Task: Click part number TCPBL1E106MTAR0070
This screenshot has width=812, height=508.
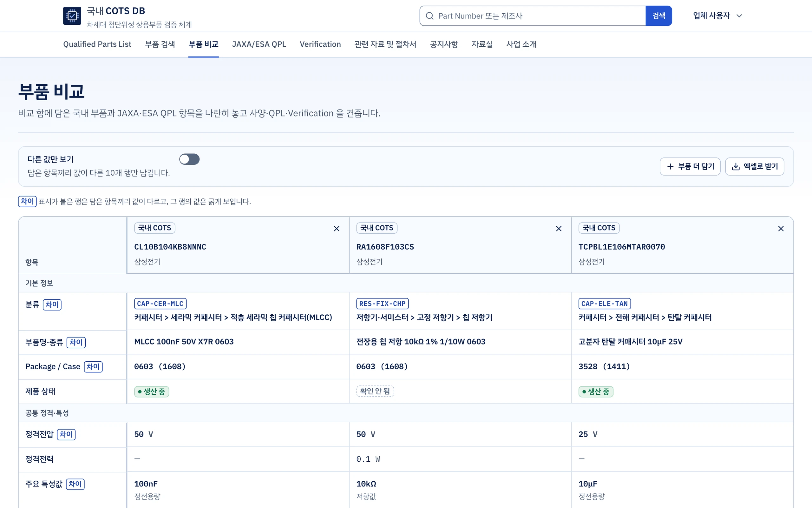Action: [x=621, y=247]
